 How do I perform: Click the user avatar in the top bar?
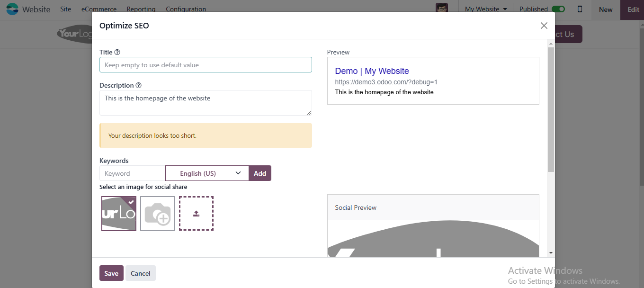point(442,8)
